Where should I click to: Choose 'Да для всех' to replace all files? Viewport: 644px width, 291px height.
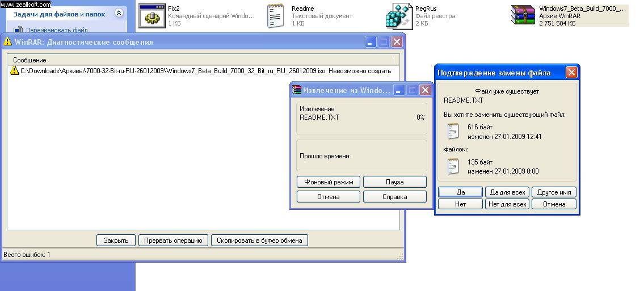coord(508,192)
